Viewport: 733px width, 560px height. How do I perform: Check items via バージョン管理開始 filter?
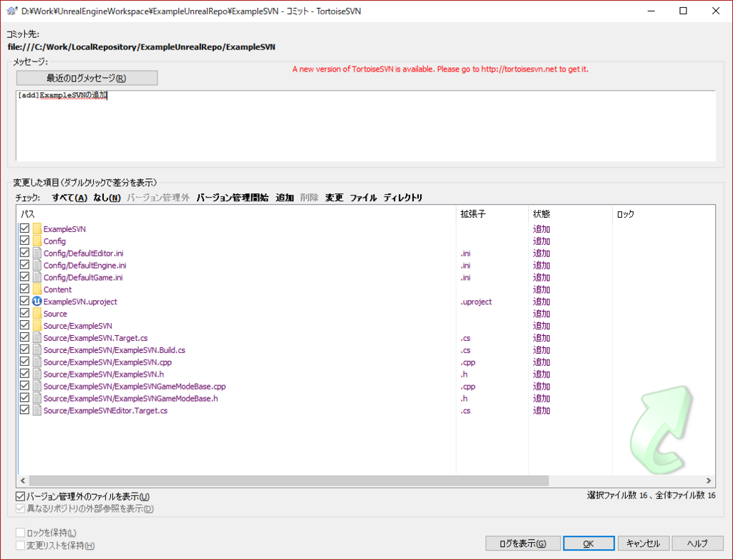point(233,198)
